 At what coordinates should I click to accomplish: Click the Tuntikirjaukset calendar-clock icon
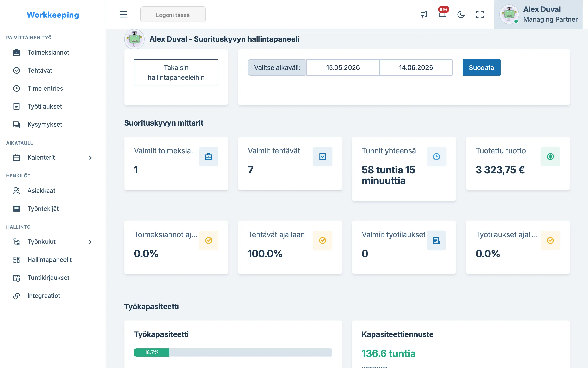(16, 278)
